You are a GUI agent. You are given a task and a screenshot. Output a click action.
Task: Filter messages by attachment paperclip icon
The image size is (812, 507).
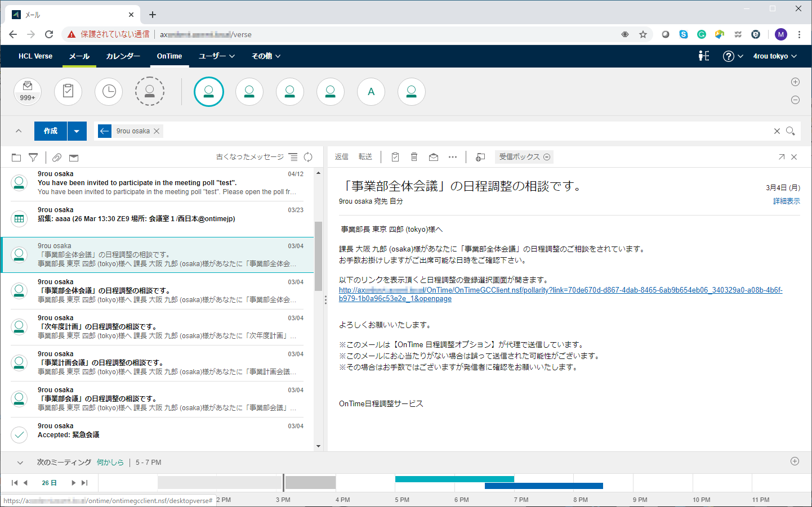coord(56,157)
